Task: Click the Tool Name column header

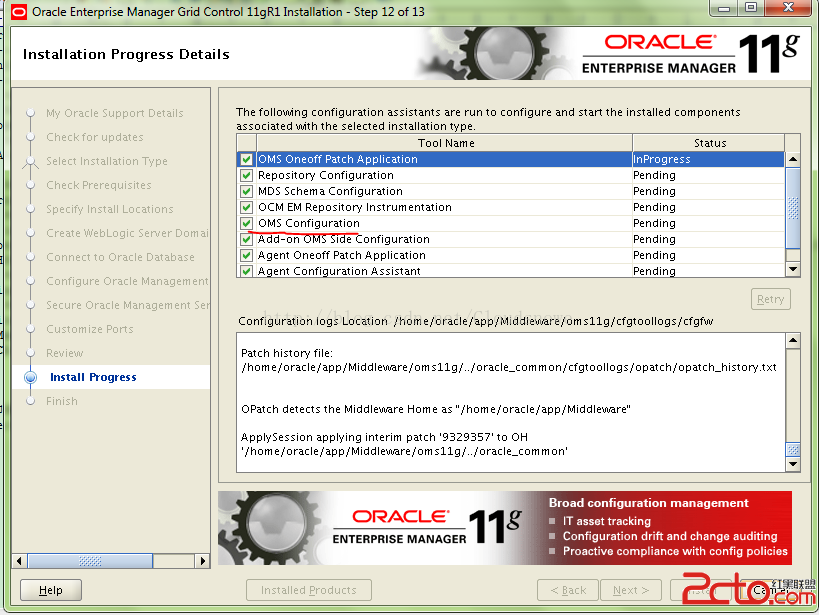Action: [444, 143]
